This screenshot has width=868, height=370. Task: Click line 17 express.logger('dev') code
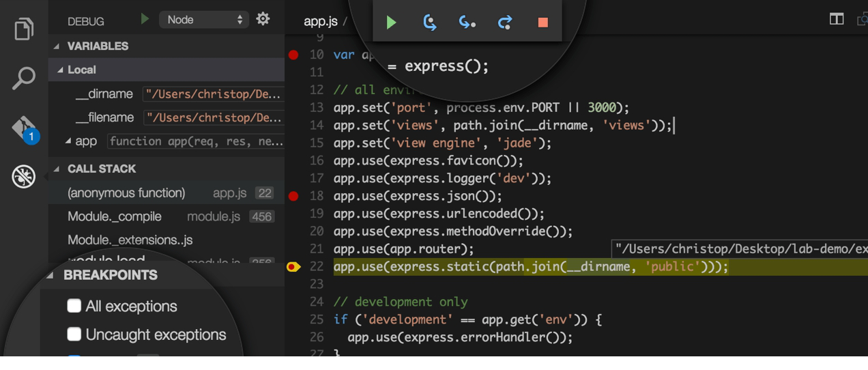tap(442, 179)
